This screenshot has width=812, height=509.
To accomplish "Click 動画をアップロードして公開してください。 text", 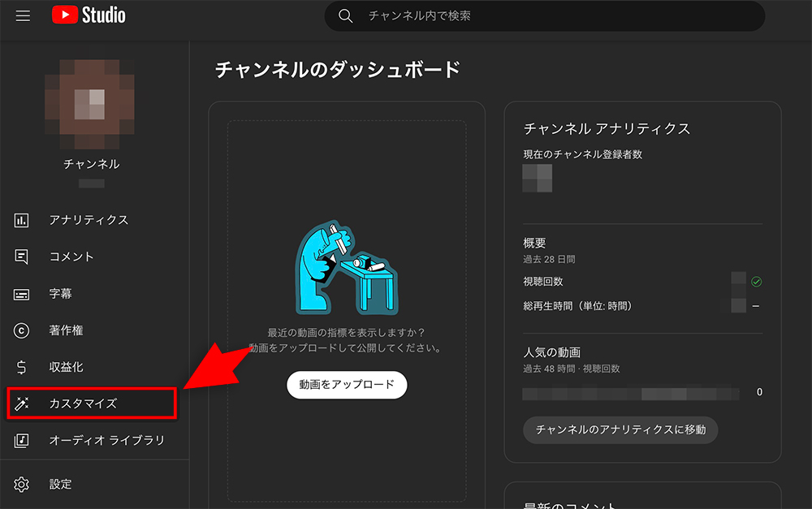I will (346, 348).
